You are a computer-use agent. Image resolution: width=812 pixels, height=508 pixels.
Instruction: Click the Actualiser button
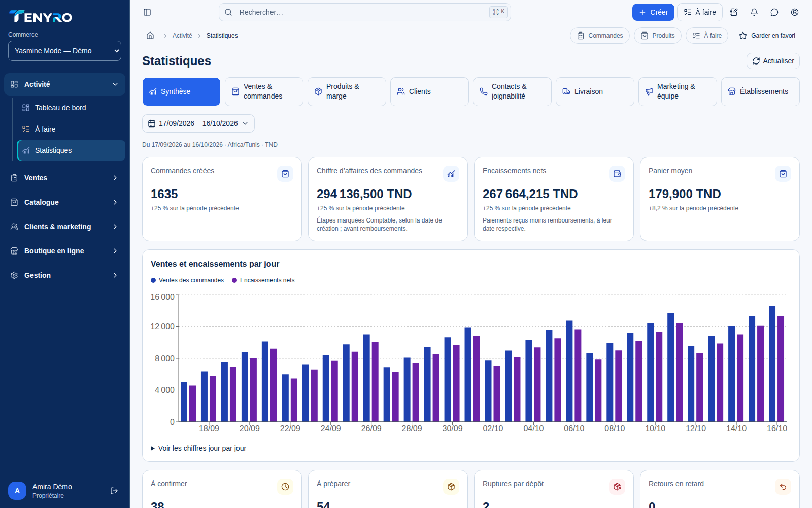(773, 61)
